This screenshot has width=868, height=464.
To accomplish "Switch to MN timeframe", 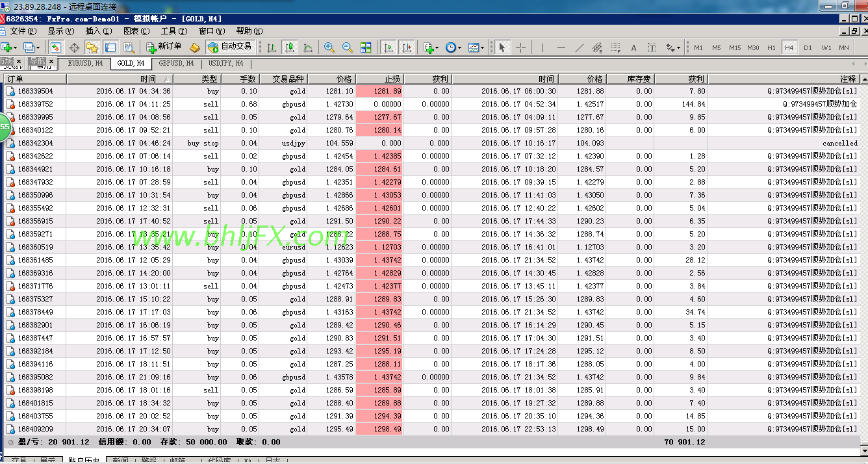I will pos(844,47).
